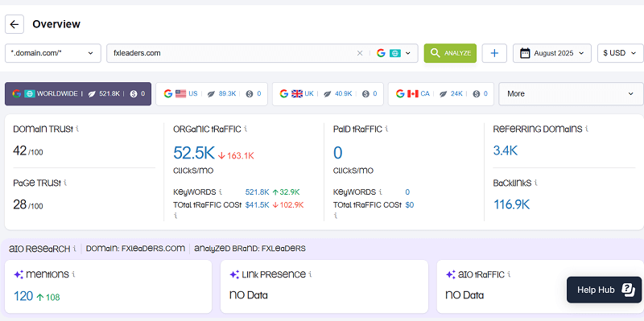Click the Referring Domains info icon
Viewport: 644px width, 321px height.
coord(587,129)
